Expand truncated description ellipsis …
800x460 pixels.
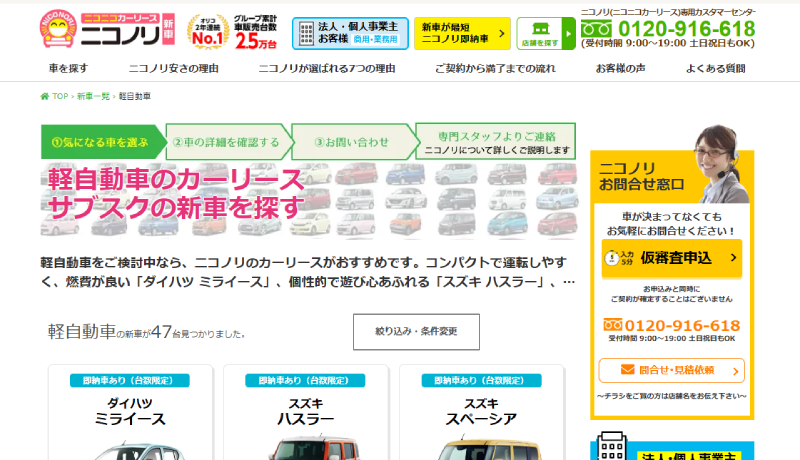(569, 282)
